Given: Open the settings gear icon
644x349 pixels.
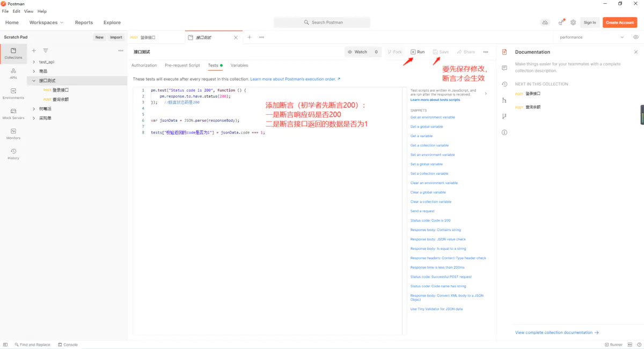Looking at the screenshot, I should click(x=573, y=23).
